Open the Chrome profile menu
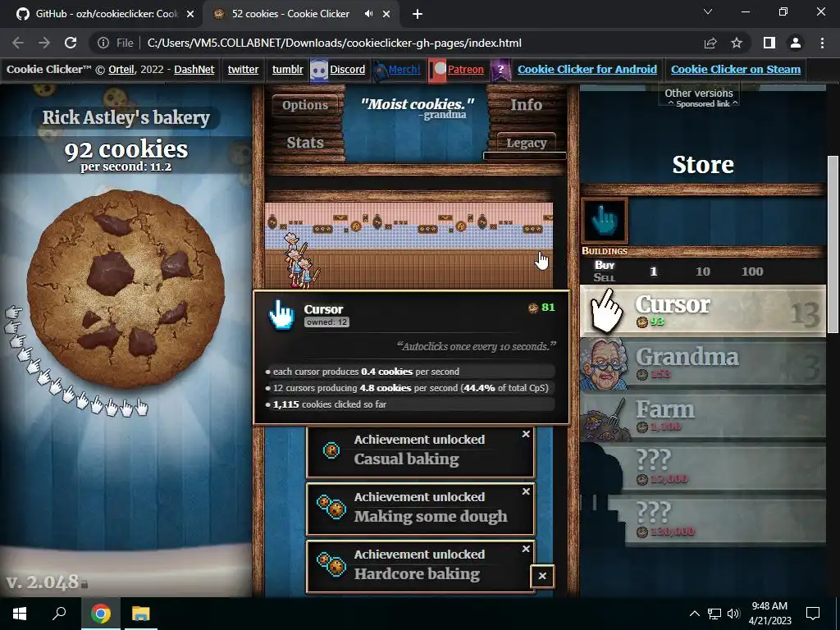840x630 pixels. [x=796, y=43]
